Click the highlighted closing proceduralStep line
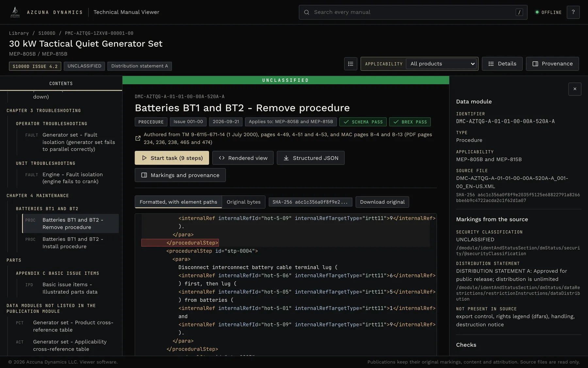 [180, 243]
